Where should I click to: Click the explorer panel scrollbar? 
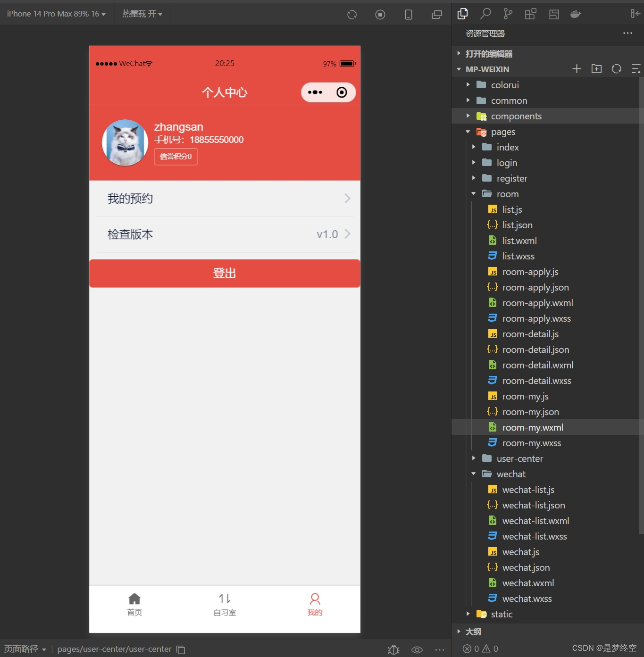pos(641,306)
